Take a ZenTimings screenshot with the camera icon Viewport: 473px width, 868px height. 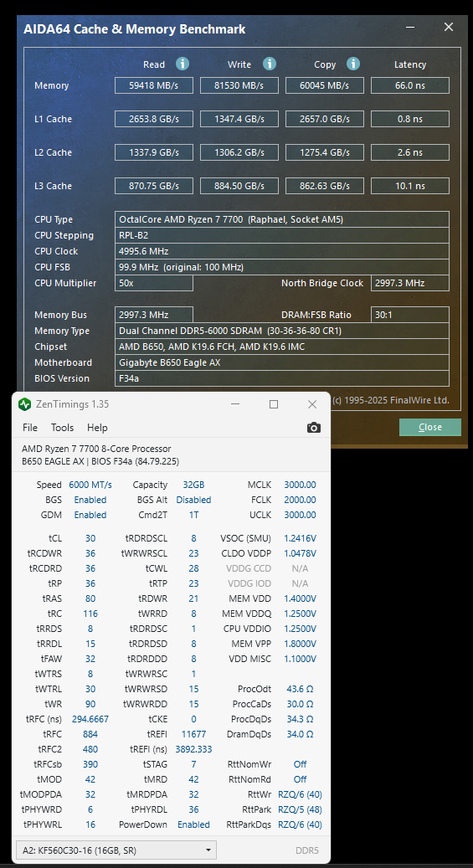[313, 428]
